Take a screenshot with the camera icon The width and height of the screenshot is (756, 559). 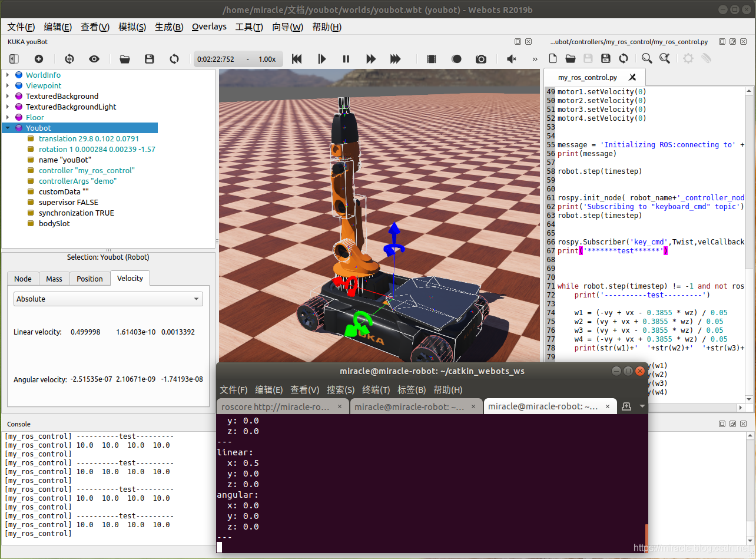pos(481,59)
